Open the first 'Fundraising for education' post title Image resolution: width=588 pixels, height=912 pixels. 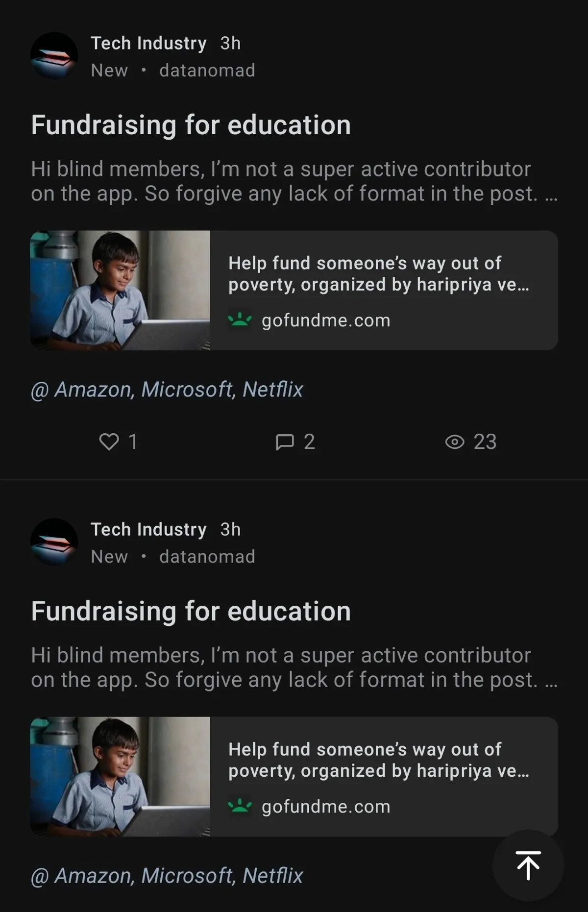(191, 125)
